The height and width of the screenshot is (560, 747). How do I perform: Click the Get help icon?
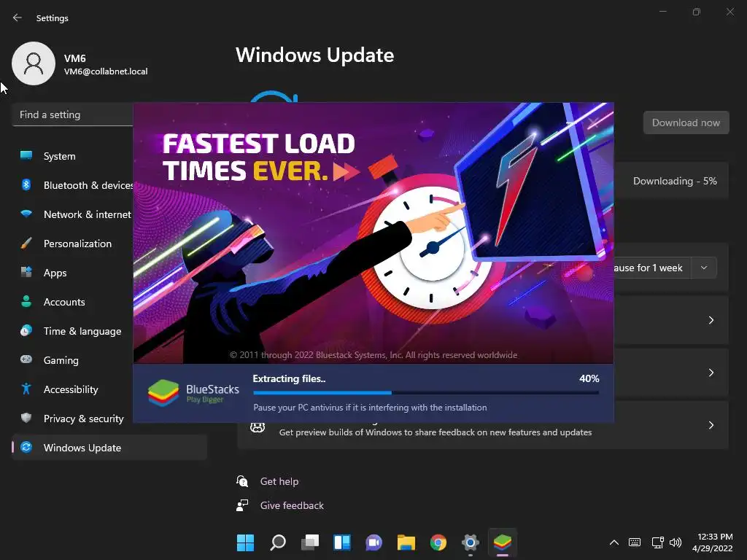[x=242, y=481]
